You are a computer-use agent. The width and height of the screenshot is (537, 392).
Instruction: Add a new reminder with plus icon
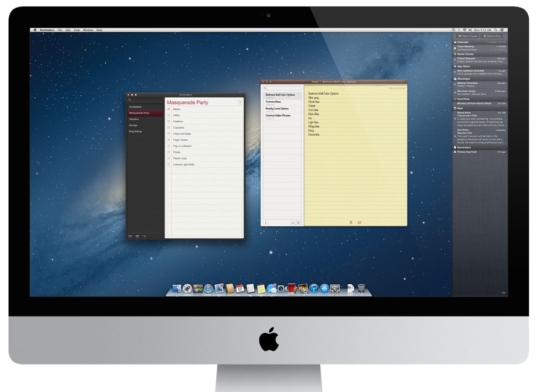[240, 102]
